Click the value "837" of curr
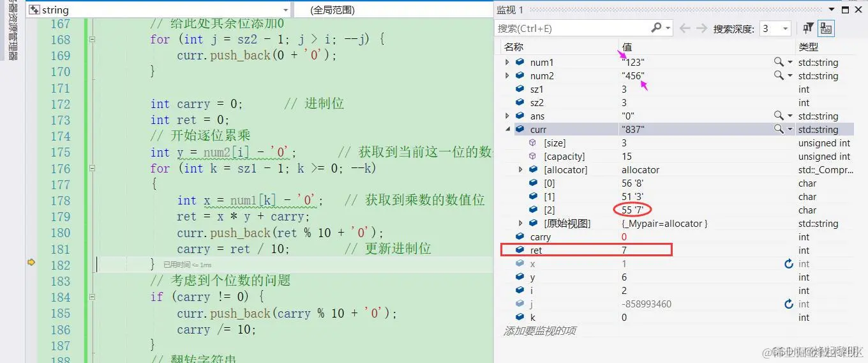The width and height of the screenshot is (868, 363). 633,130
